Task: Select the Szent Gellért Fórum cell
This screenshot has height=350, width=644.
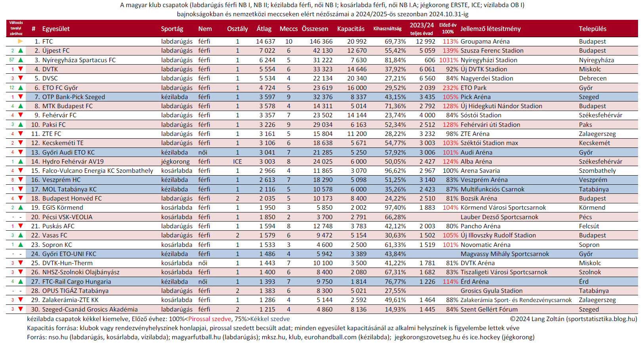Action: pos(489,309)
